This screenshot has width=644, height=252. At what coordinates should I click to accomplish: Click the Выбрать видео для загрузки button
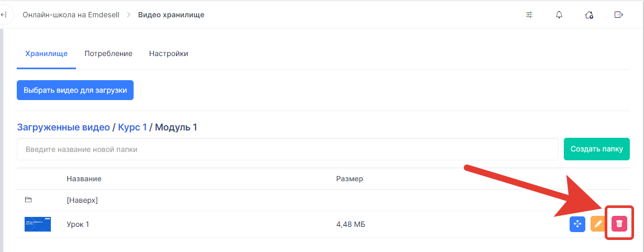(x=75, y=90)
